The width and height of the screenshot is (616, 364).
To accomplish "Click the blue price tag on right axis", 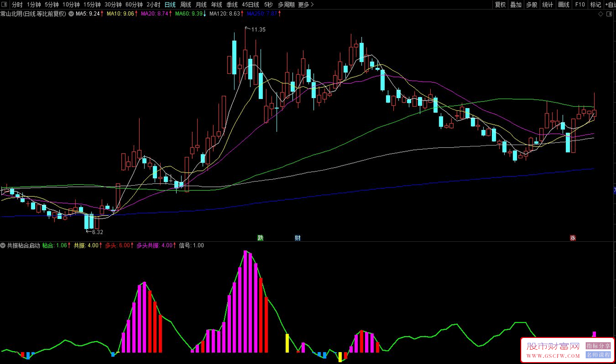I will [x=614, y=191].
